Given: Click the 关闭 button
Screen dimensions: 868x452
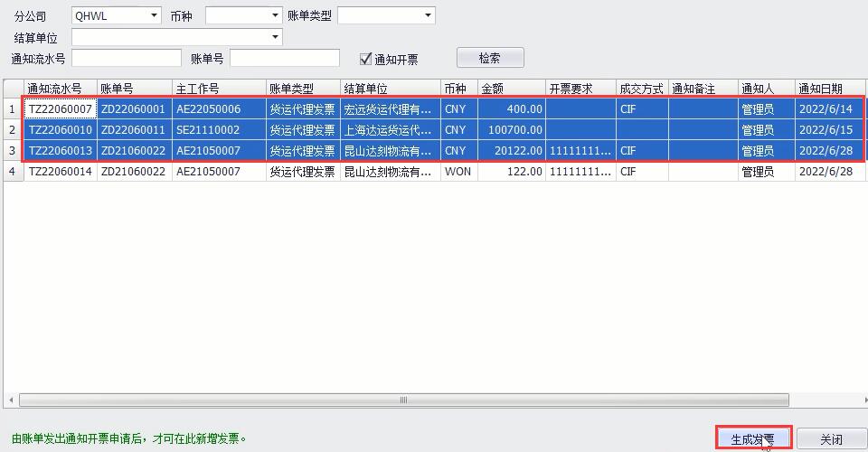Looking at the screenshot, I should tap(831, 439).
